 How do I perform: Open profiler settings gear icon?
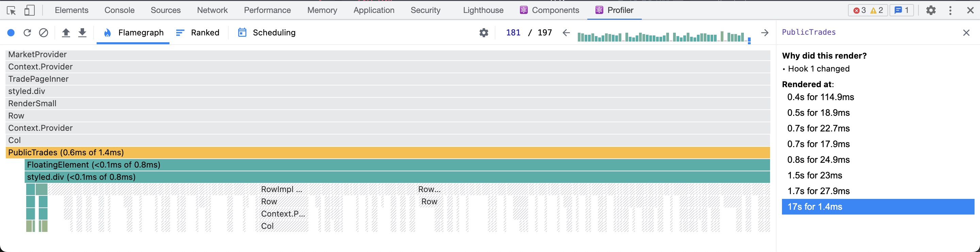(x=484, y=33)
